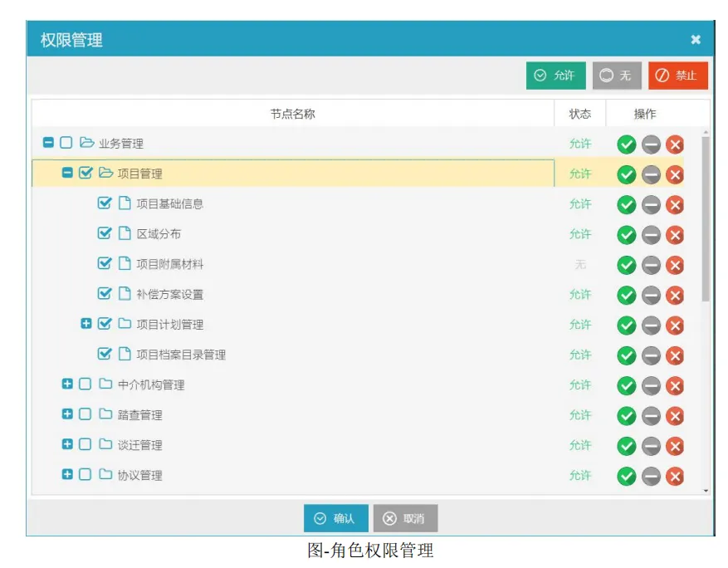Click gray none icon on 项目计划管理 row
Viewport: 728px width, 568px height.
[x=652, y=325]
